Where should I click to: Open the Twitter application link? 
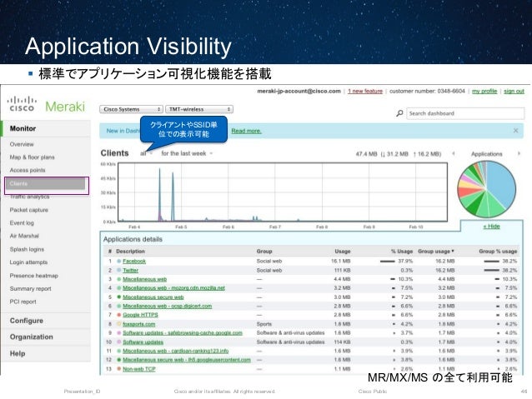(x=131, y=270)
